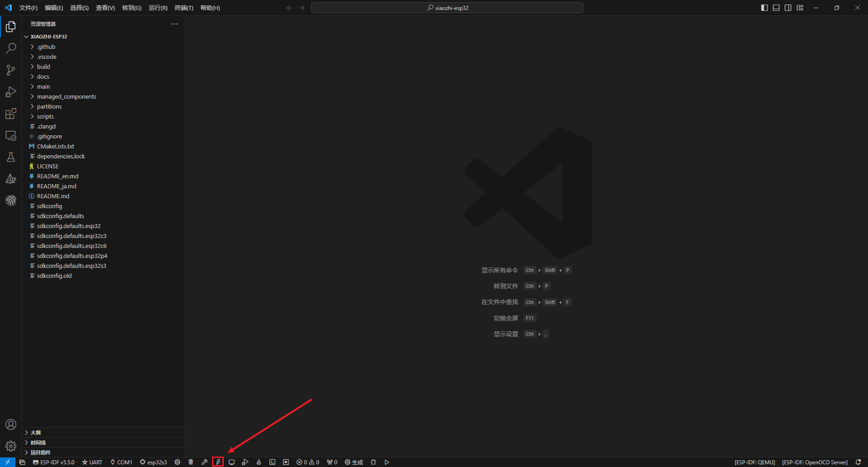Image resolution: width=868 pixels, height=467 pixels.
Task: Open ESP-IDF monitor device icon
Action: point(231,462)
